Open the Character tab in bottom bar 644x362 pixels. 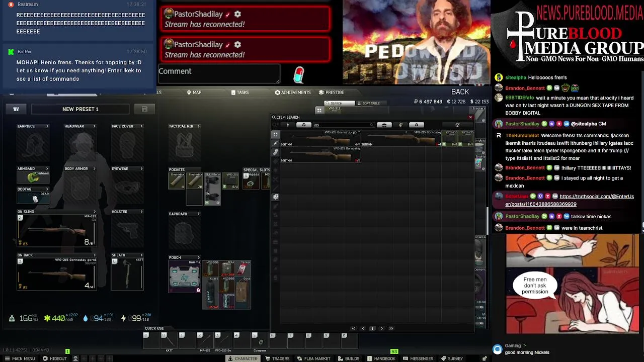point(243,358)
